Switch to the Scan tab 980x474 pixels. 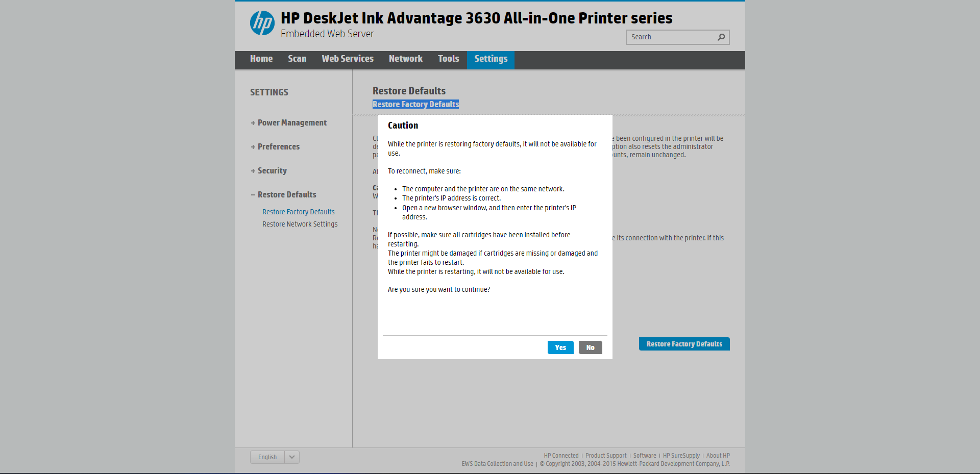[297, 59]
